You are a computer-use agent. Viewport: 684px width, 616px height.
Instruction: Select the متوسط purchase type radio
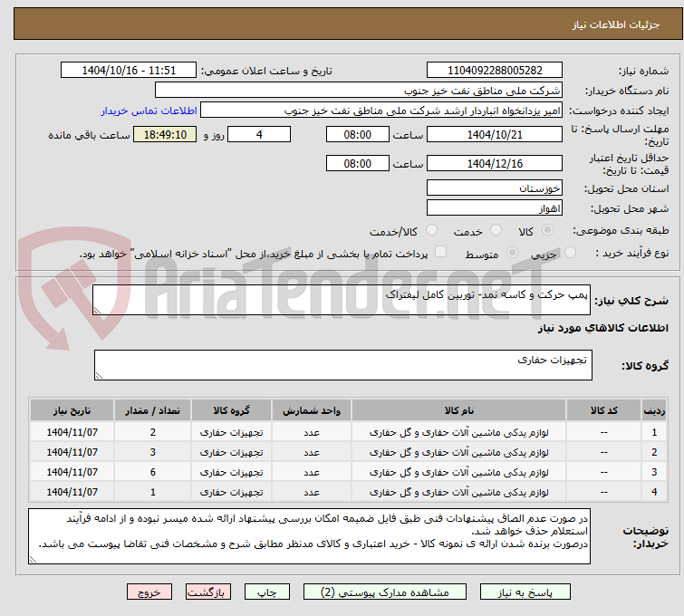(512, 252)
